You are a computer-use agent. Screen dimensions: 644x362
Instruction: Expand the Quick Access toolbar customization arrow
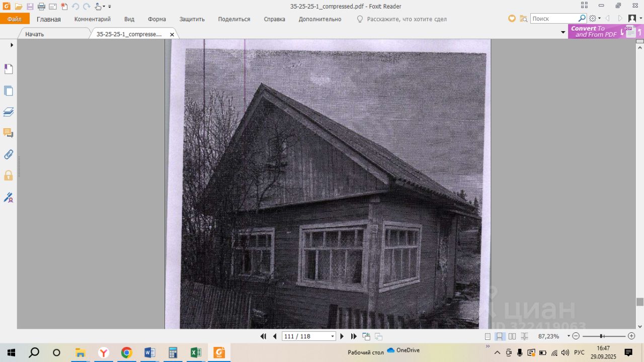coord(110,7)
